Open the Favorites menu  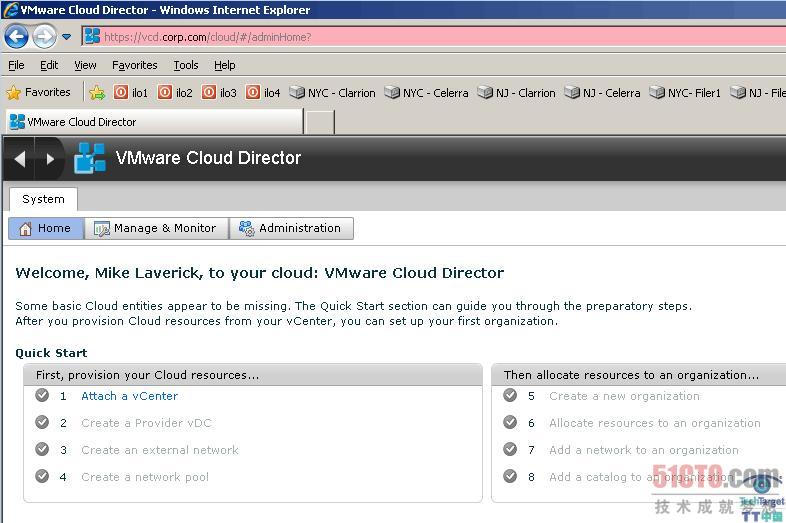(x=134, y=65)
